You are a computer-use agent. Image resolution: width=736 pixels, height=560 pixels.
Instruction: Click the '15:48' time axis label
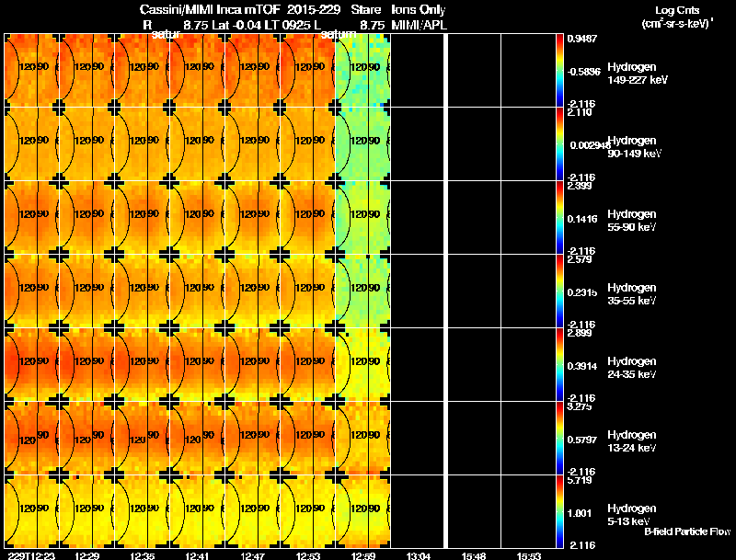pos(474,555)
